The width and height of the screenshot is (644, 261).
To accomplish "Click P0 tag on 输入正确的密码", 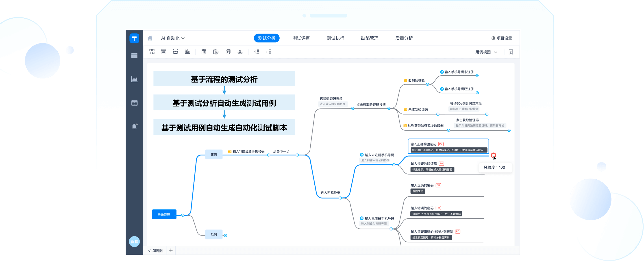I will (x=438, y=185).
